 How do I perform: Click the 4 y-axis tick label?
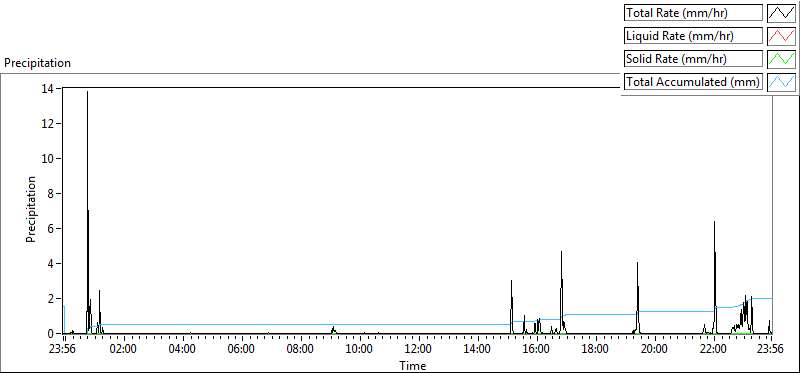point(51,264)
